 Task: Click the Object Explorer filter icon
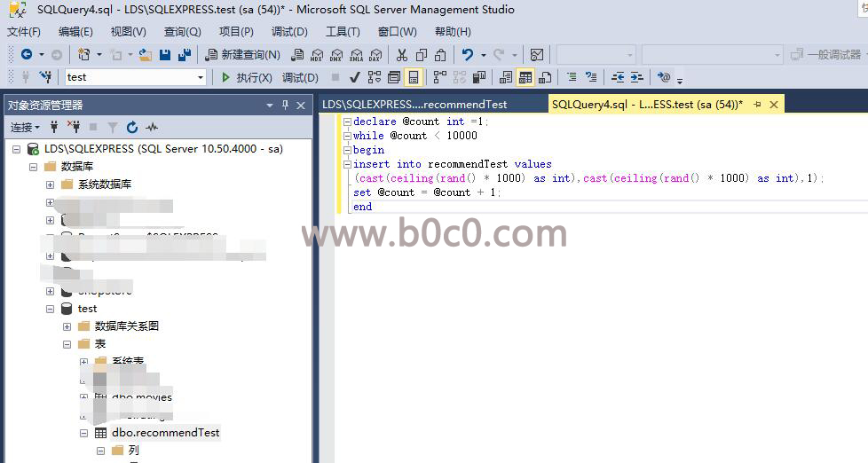click(x=113, y=127)
